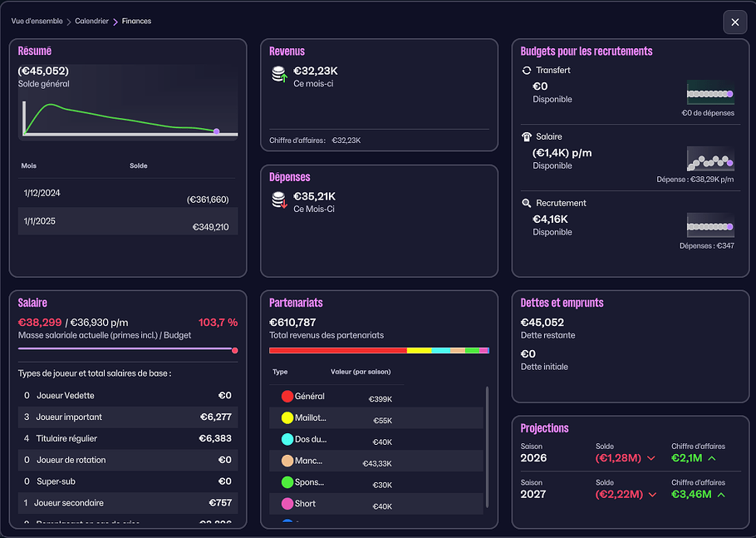The width and height of the screenshot is (756, 538).
Task: Click the Revenus coins icon with green arrow
Action: pos(279,75)
